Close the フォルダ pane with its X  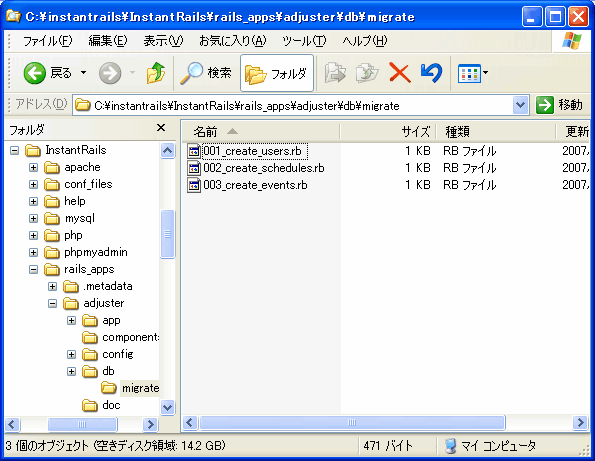click(x=161, y=128)
